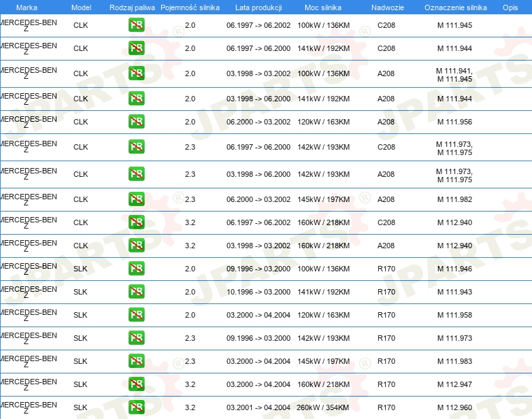Click the SLK model in the M 111.946 row
The image size is (532, 419).
click(x=80, y=269)
